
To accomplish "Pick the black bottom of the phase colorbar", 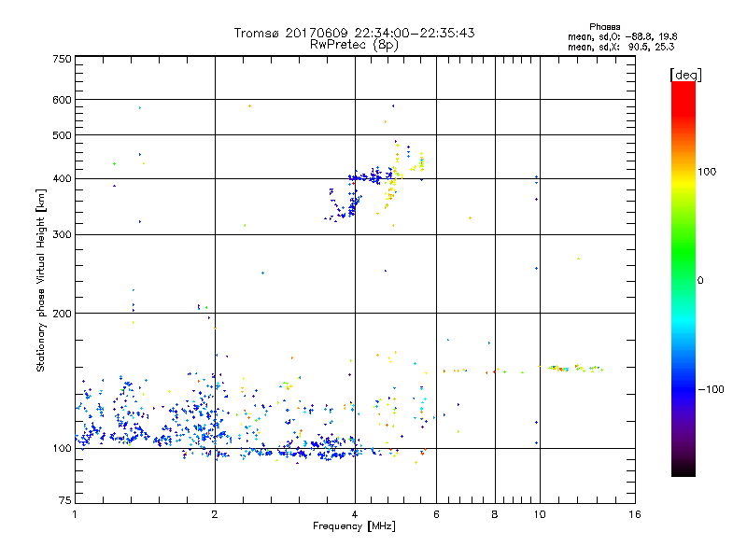I will tap(684, 472).
